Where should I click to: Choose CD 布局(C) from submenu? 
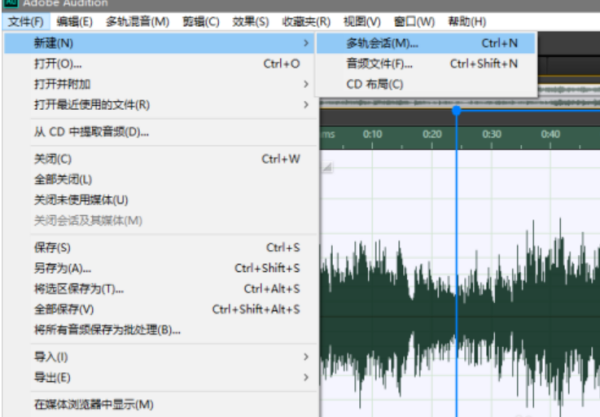click(x=426, y=84)
